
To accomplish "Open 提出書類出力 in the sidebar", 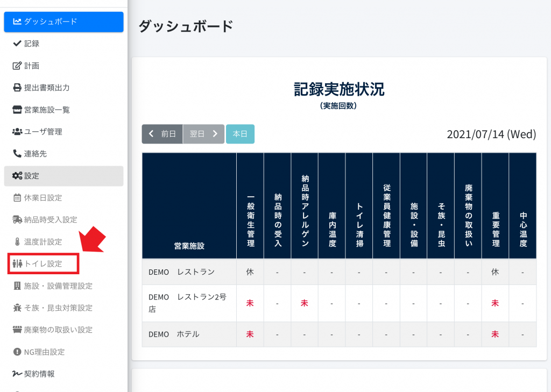I will coord(63,88).
